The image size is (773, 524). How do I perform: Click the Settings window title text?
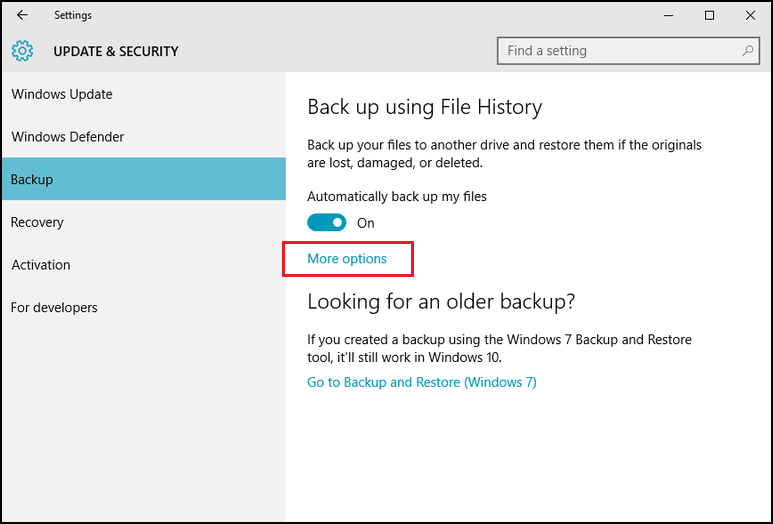(73, 15)
